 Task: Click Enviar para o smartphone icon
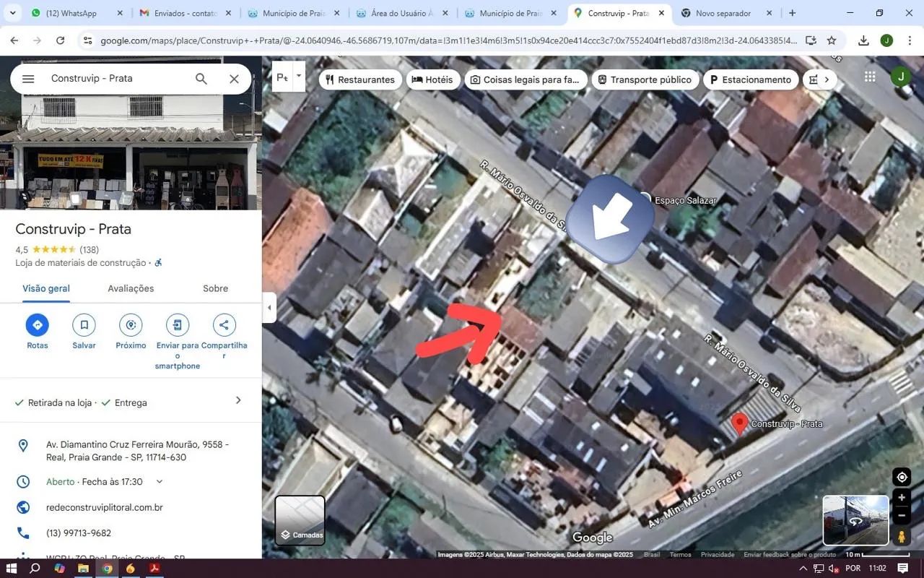[178, 325]
